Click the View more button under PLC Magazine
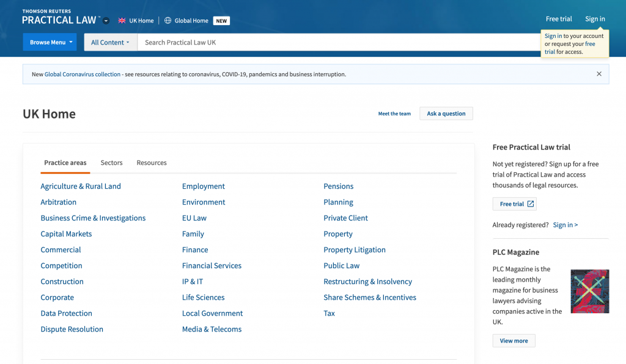Screen dimensions: 626x364 click(x=514, y=341)
